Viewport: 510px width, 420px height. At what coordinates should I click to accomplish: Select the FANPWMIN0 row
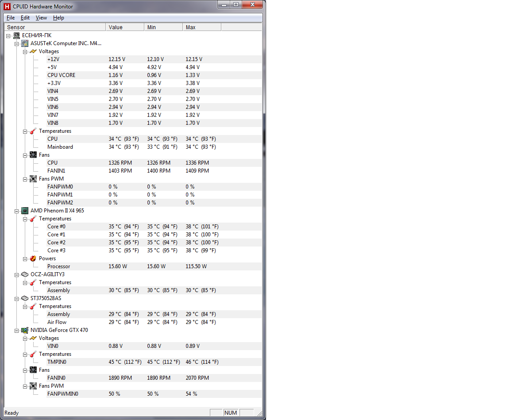point(154,394)
